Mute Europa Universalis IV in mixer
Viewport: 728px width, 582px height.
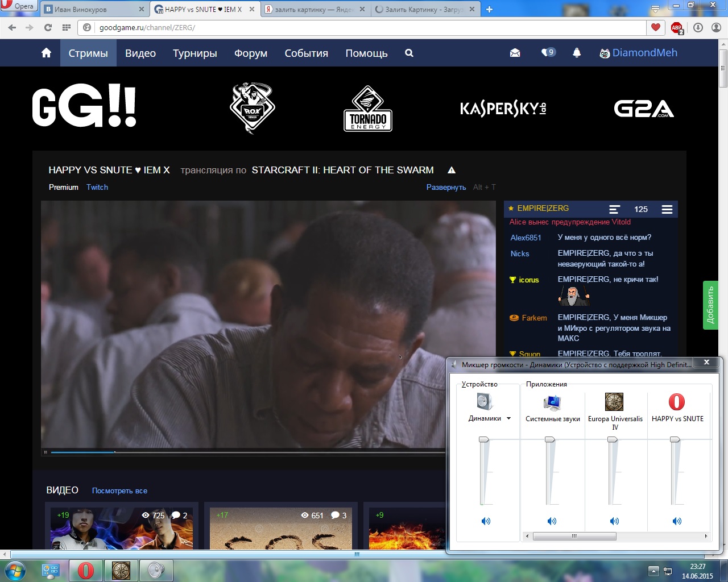point(614,521)
